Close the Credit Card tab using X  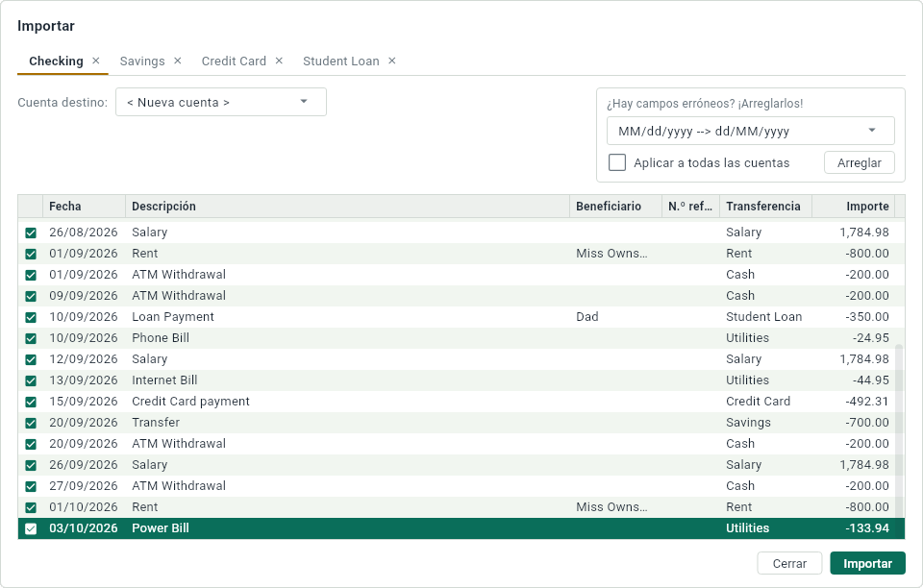279,61
